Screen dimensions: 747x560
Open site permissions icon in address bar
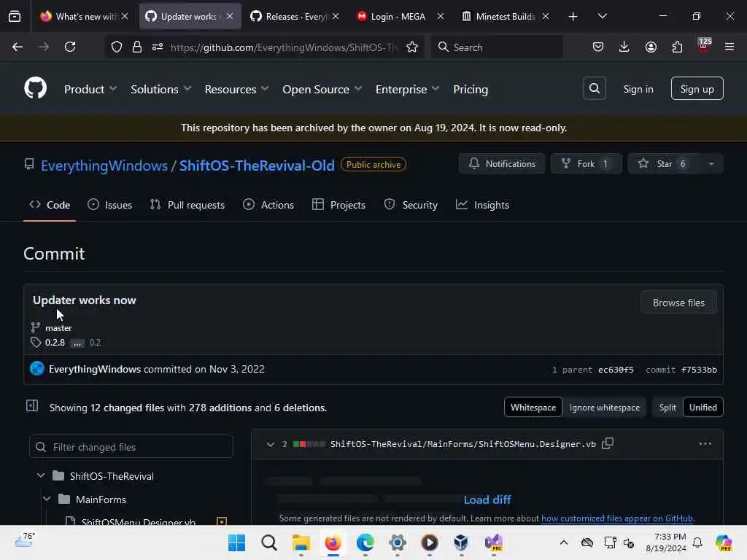158,47
